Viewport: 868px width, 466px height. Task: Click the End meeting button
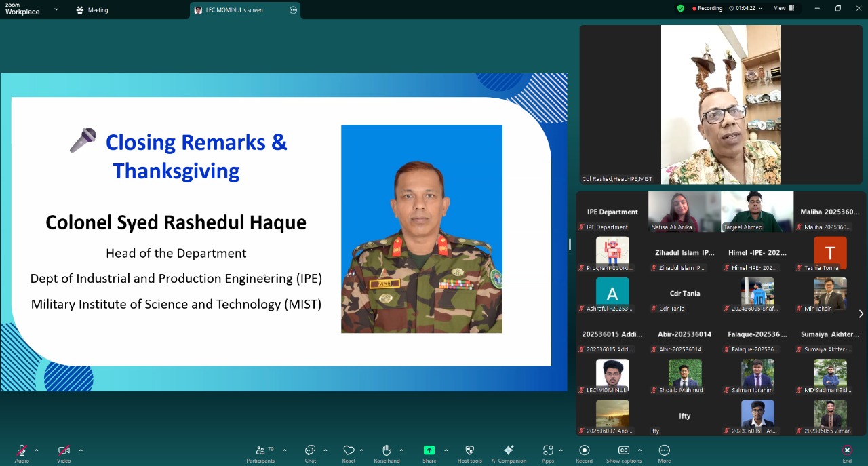coord(847,450)
